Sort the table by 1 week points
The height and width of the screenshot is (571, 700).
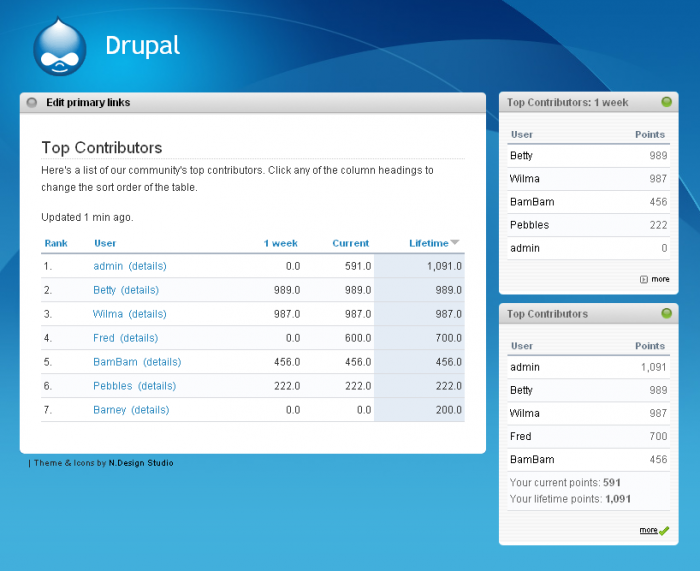pyautogui.click(x=280, y=243)
